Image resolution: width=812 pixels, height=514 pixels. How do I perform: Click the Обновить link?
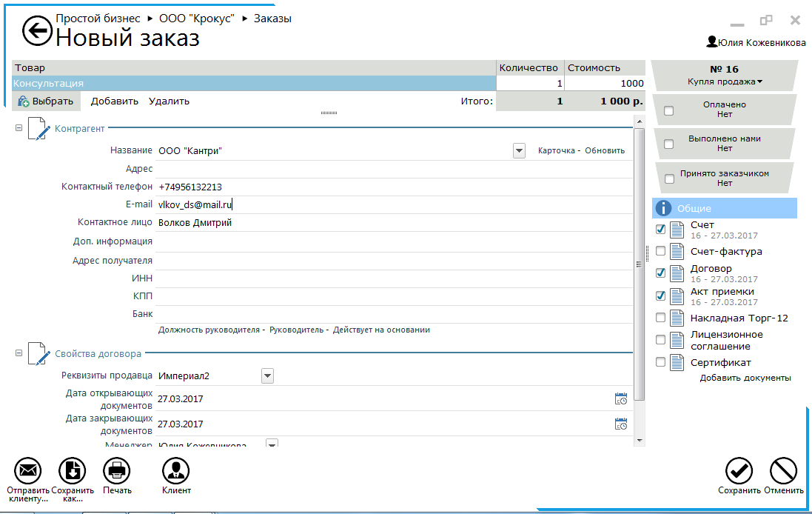[605, 151]
